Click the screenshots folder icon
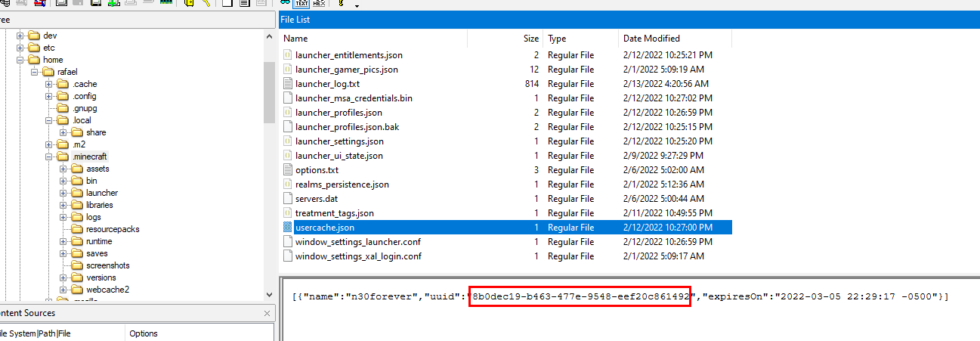The image size is (980, 341). [x=76, y=265]
